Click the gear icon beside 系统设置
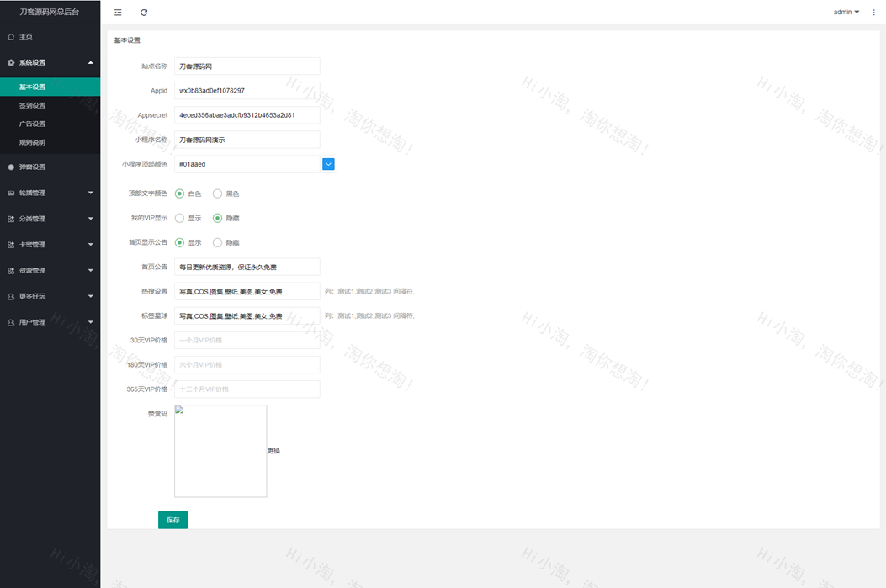This screenshot has width=886, height=588. 11,63
